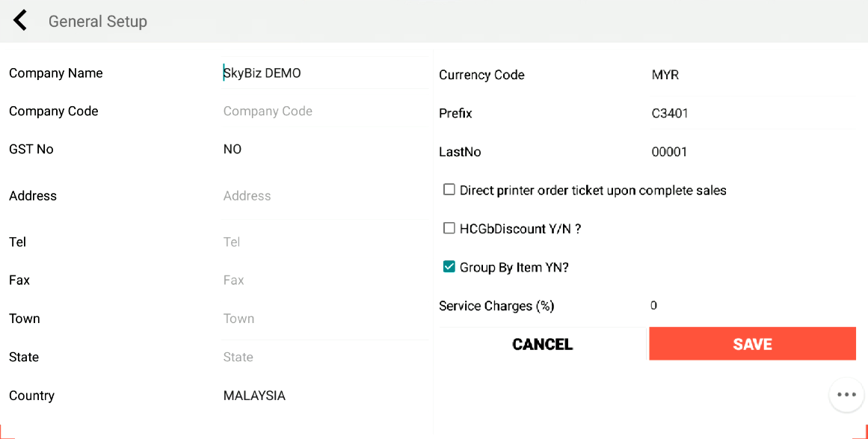Image resolution: width=868 pixels, height=439 pixels.
Task: Enable direct printer order ticket checkbox
Action: pos(449,190)
